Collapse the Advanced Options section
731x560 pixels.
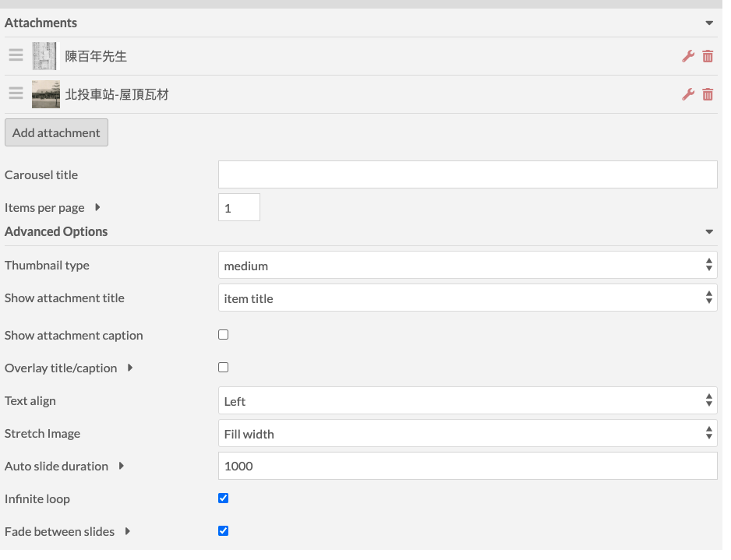pyautogui.click(x=709, y=232)
